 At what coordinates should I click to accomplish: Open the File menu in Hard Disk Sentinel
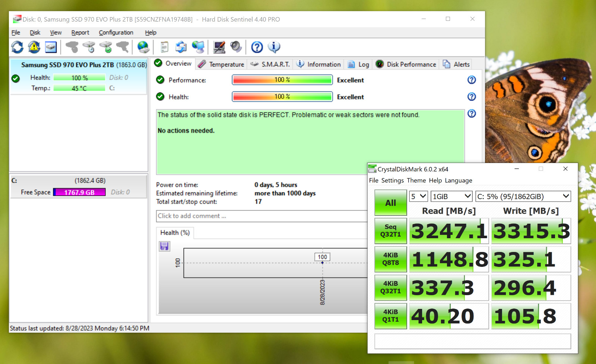point(16,32)
